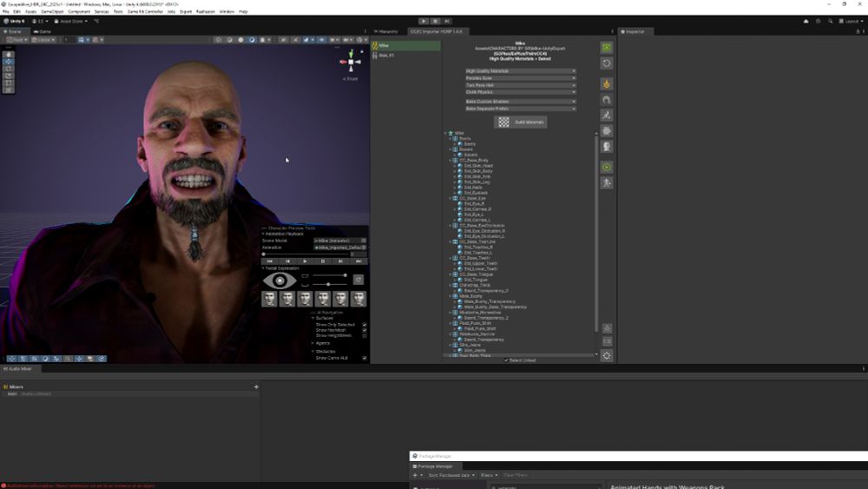This screenshot has height=489, width=868.
Task: Open Cloth Physics dropdown
Action: click(520, 92)
